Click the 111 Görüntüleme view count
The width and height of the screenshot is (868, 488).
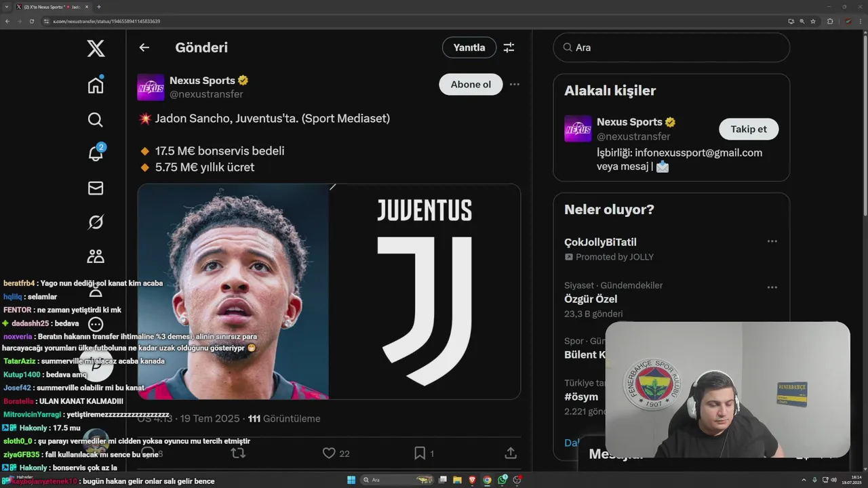coord(284,419)
